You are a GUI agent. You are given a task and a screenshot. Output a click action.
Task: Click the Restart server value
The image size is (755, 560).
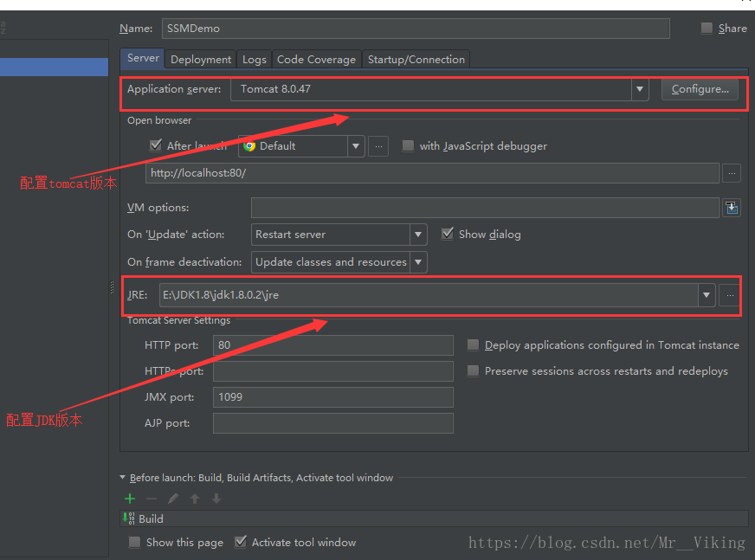(290, 235)
